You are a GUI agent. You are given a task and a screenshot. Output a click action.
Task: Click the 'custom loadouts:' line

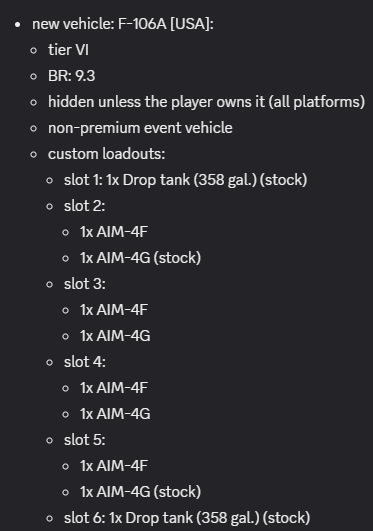pos(106,154)
